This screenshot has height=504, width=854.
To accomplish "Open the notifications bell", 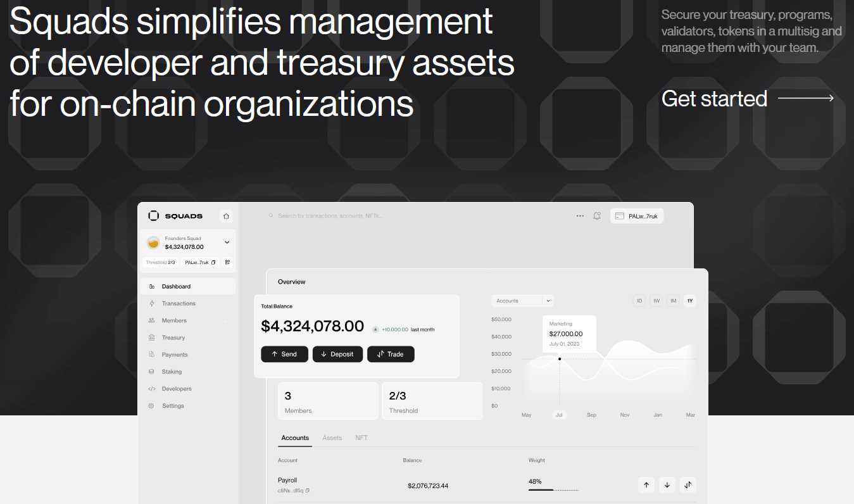I will click(597, 216).
